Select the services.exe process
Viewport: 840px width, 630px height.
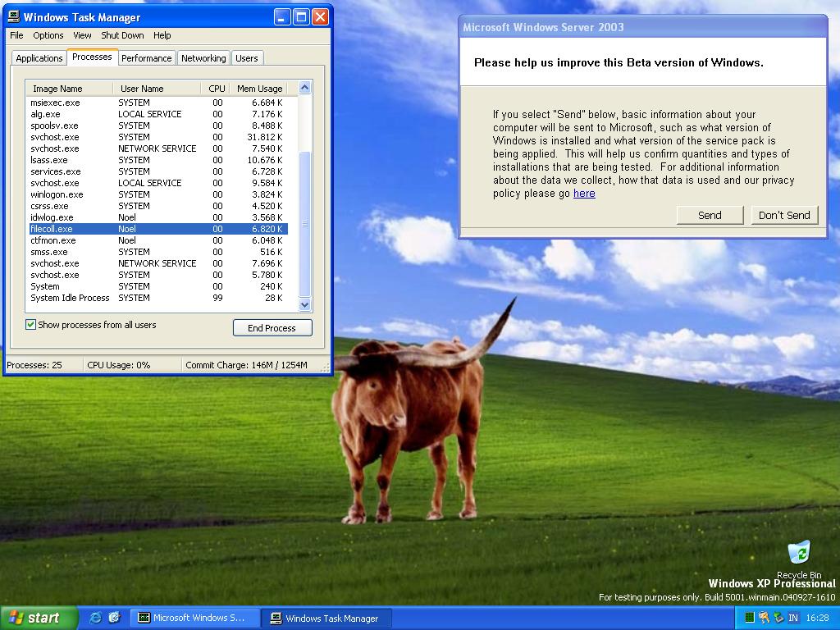(x=158, y=171)
